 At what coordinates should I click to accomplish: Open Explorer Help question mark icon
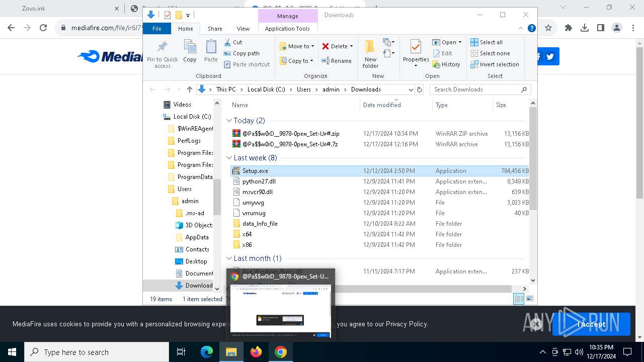[x=531, y=29]
